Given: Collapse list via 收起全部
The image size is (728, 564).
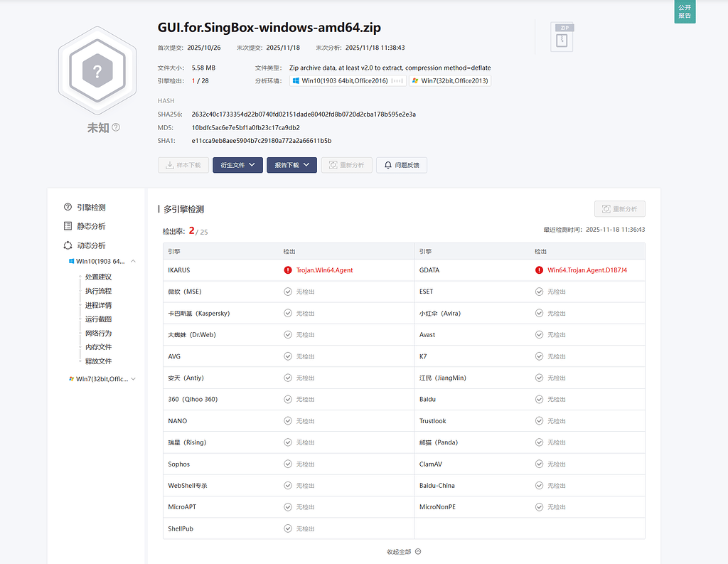Looking at the screenshot, I should click(404, 551).
